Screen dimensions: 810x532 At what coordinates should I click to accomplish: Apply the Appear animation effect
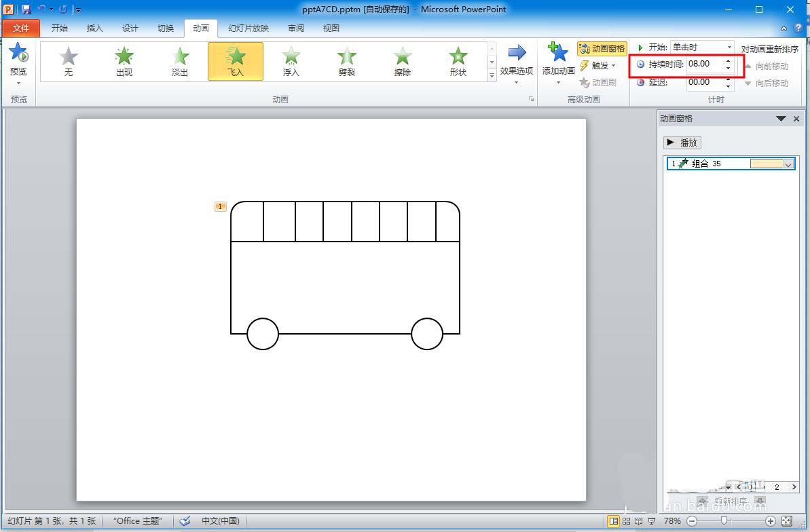124,61
